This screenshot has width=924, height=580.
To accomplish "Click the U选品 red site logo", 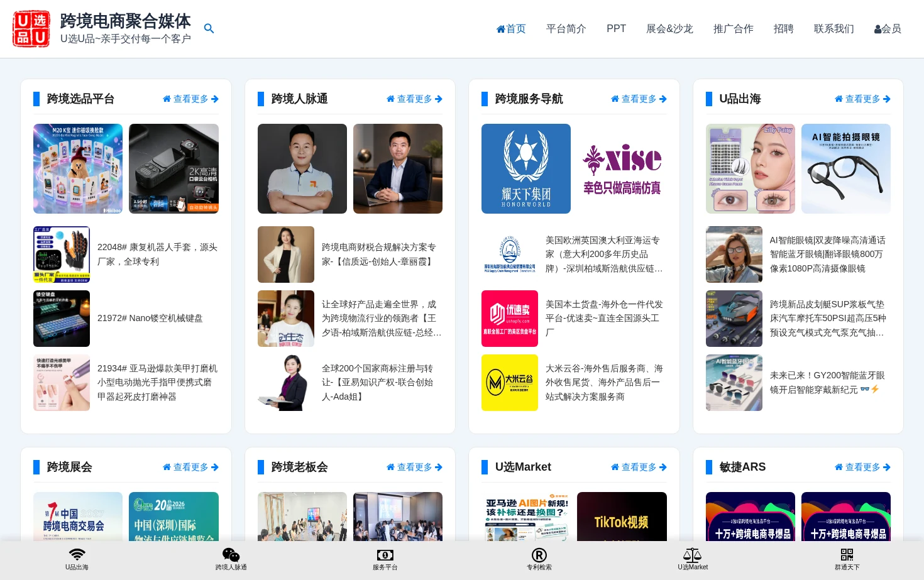I will (x=31, y=29).
